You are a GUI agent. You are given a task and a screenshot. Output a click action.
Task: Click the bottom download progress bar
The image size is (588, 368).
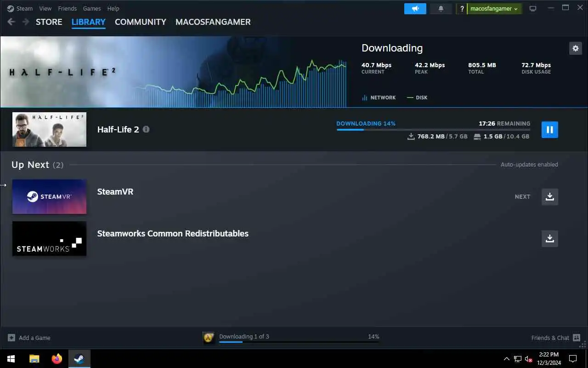pyautogui.click(x=299, y=342)
